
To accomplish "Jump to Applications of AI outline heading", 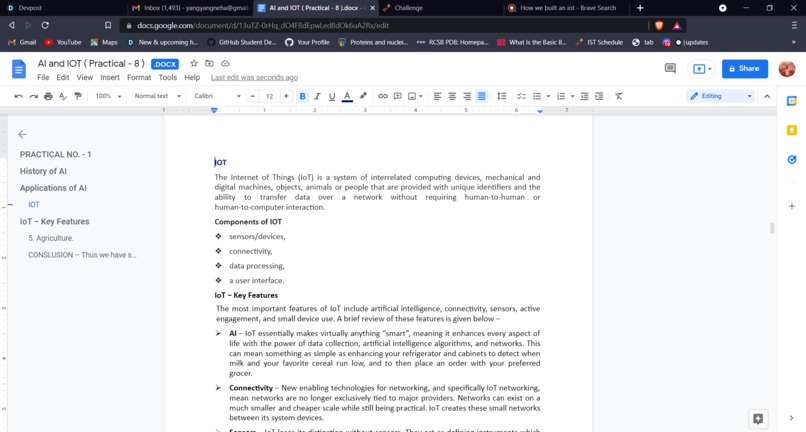I will 53,188.
